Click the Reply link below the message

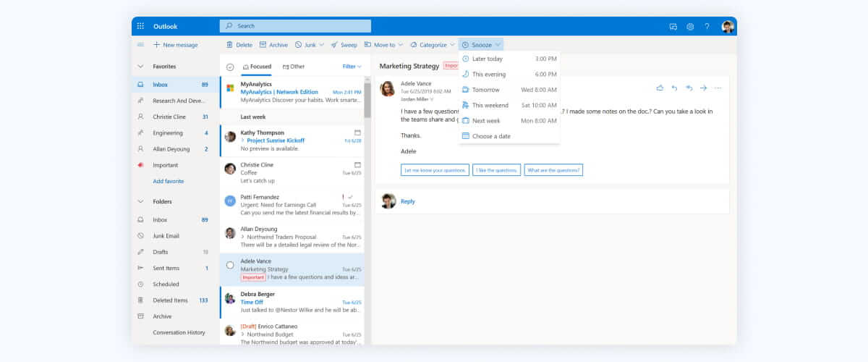click(x=408, y=201)
